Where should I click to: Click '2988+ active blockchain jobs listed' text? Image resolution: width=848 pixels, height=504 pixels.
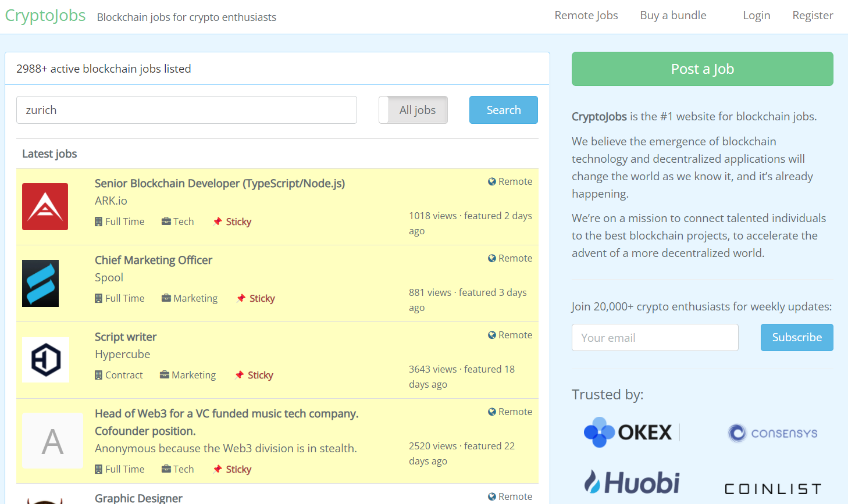[x=104, y=69]
